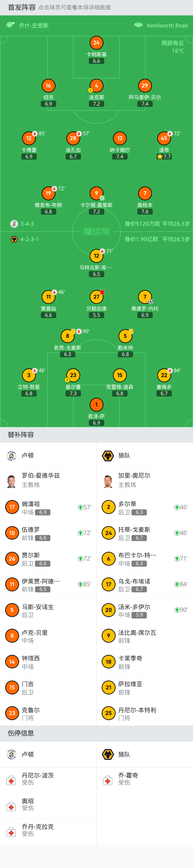Image resolution: width=193 pixels, height=868 pixels.
Task: Open Wolves goalkeeper 若泽-萨 number 1
Action: (x=96, y=404)
